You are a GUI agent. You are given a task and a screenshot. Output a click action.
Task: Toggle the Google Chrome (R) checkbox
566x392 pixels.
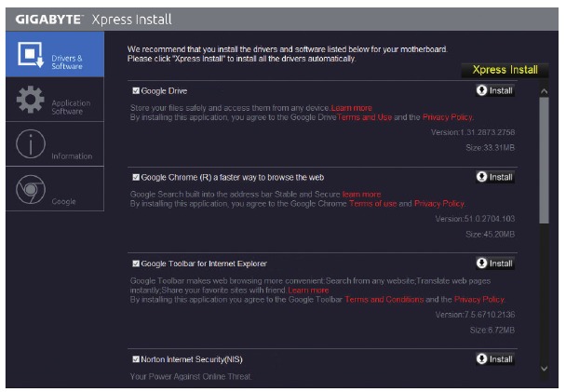(x=137, y=177)
